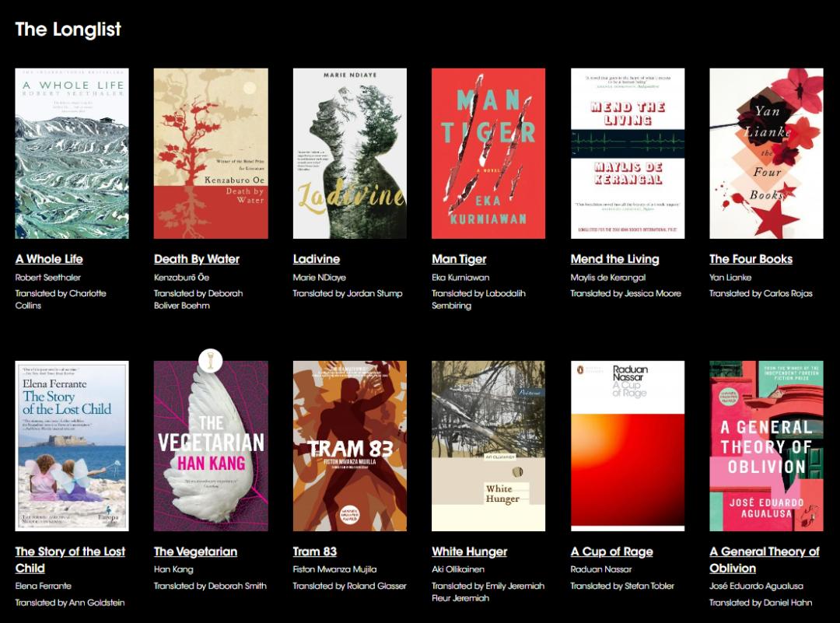Viewport: 840px width, 623px height.
Task: Open the Man Tiger book cover
Action: tap(488, 153)
